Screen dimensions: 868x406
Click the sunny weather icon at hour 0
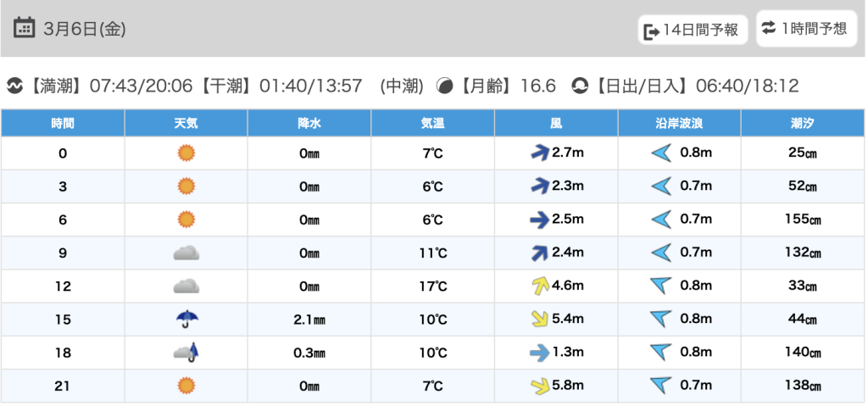[186, 153]
